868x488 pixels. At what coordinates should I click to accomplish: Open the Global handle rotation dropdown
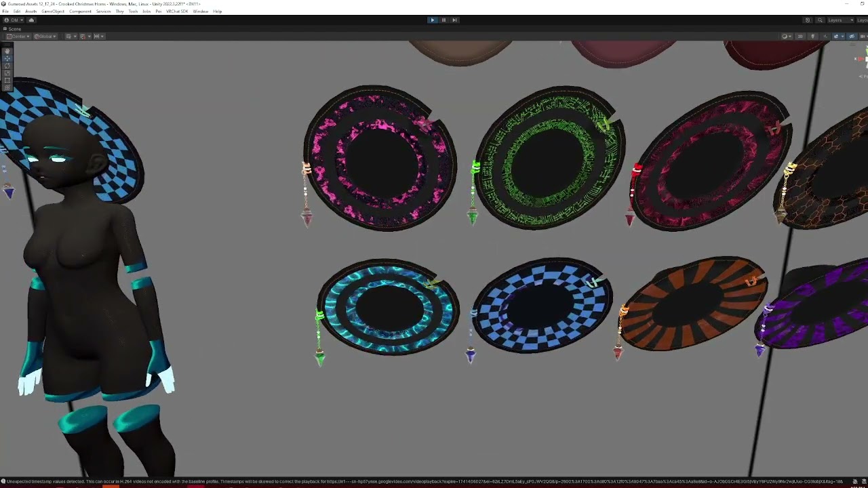[45, 37]
